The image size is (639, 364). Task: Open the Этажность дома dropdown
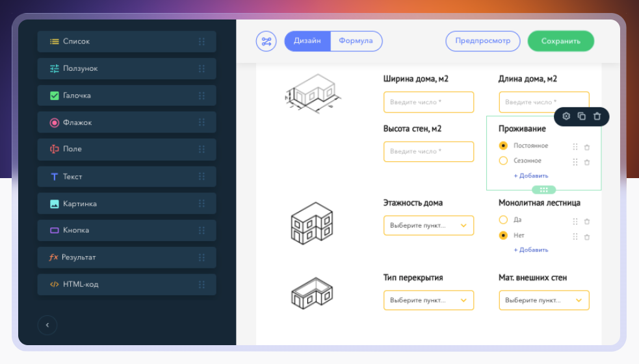(x=428, y=226)
